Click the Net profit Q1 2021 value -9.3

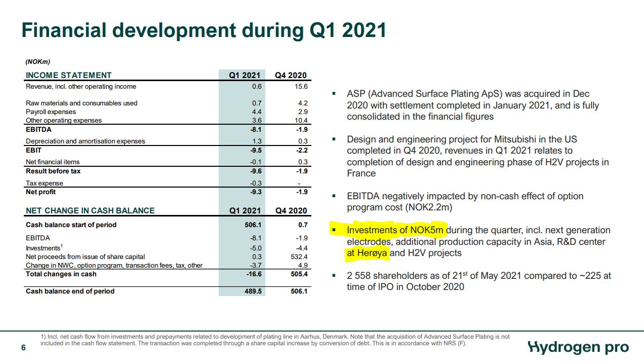coord(255,192)
